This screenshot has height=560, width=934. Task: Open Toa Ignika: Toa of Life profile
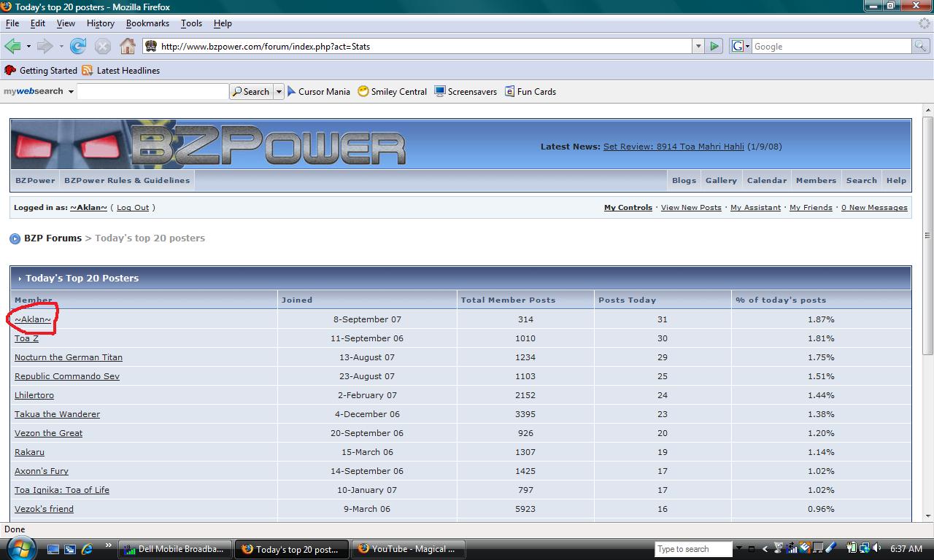point(62,490)
